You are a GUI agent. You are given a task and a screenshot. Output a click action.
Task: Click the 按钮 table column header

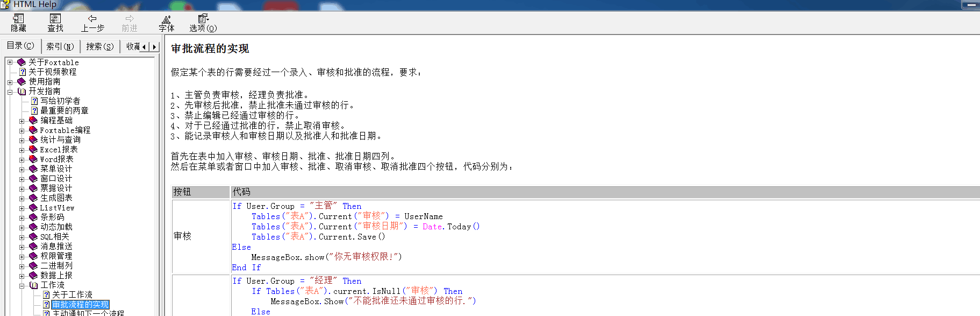[x=201, y=192]
